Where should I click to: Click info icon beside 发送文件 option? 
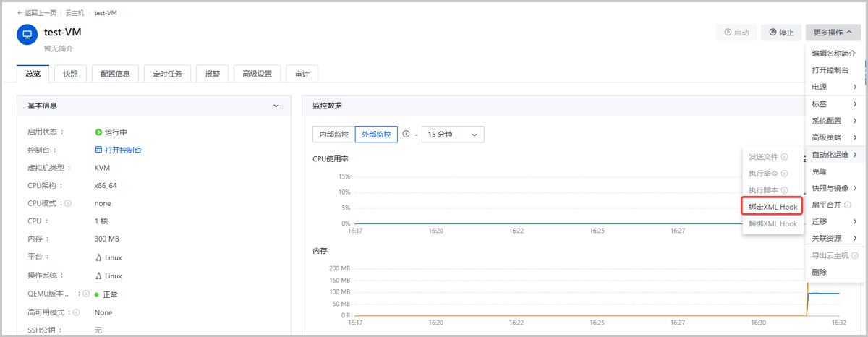[x=784, y=157]
